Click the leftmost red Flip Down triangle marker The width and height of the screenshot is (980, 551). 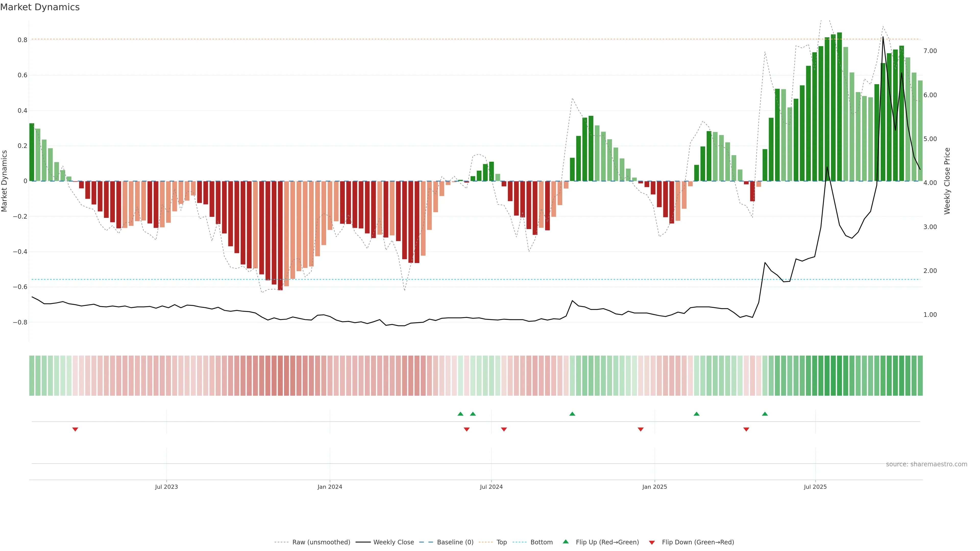tap(75, 429)
